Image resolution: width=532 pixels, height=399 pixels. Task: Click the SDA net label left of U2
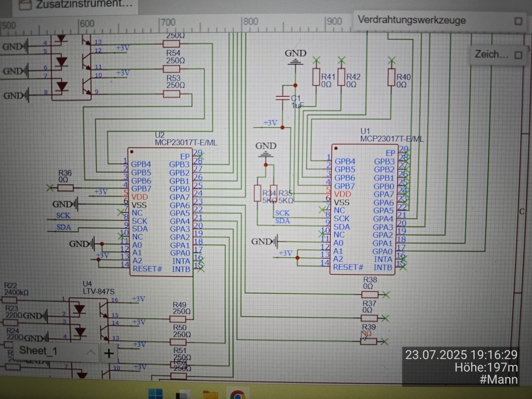[x=63, y=227]
